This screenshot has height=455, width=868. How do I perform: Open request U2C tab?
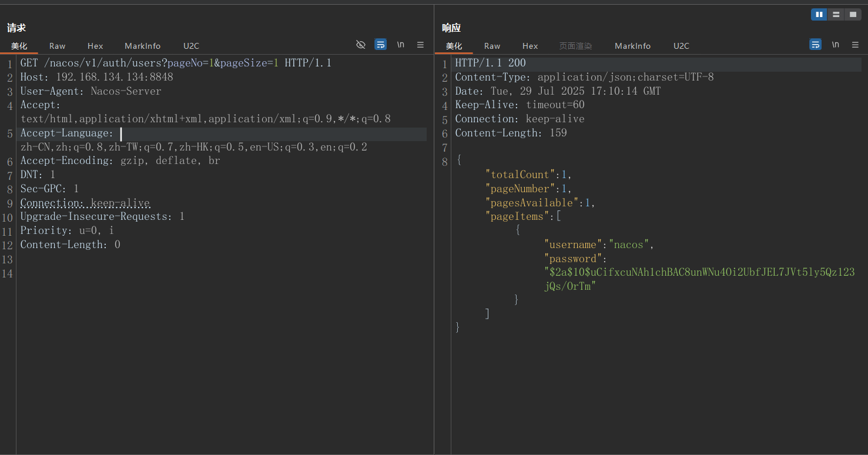pyautogui.click(x=191, y=46)
